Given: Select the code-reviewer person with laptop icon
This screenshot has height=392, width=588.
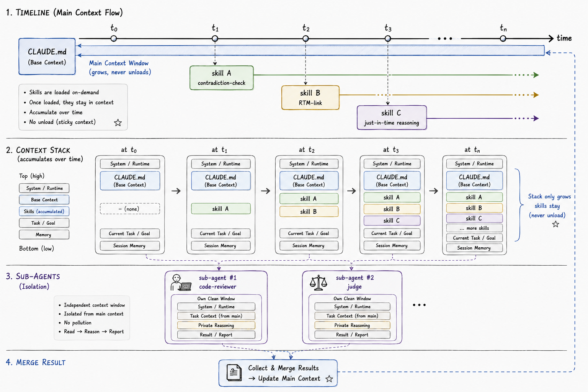Looking at the screenshot, I should [181, 283].
